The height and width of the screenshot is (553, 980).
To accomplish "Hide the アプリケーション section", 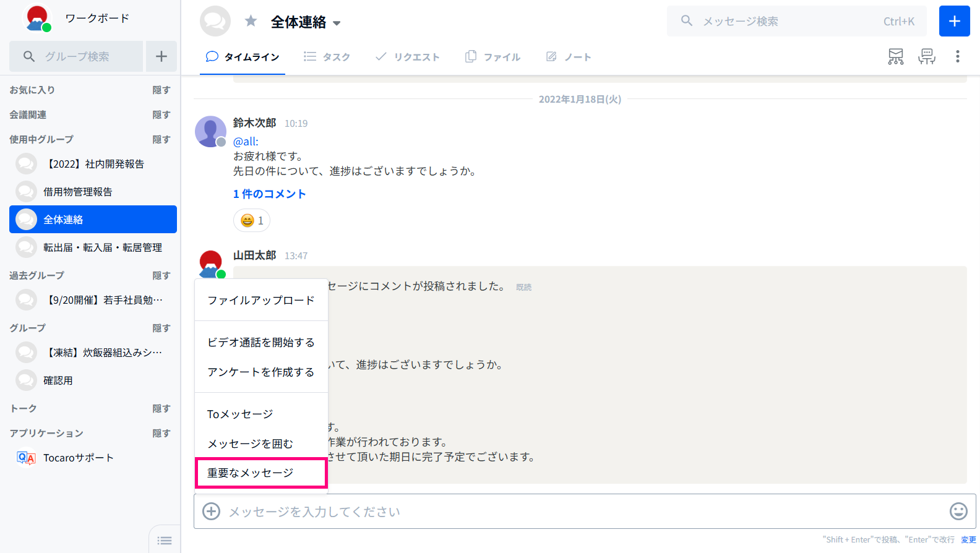I will [x=161, y=434].
